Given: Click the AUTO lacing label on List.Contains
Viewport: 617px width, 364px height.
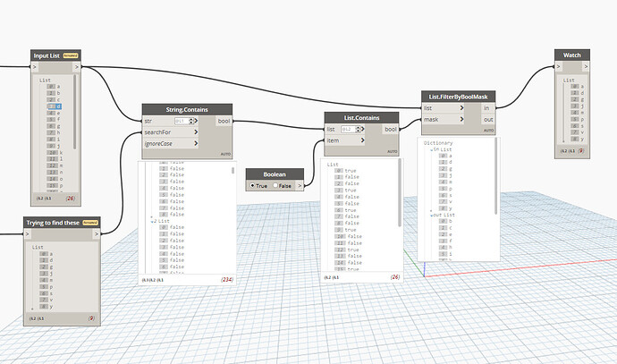Looking at the screenshot, I should pyautogui.click(x=393, y=151).
